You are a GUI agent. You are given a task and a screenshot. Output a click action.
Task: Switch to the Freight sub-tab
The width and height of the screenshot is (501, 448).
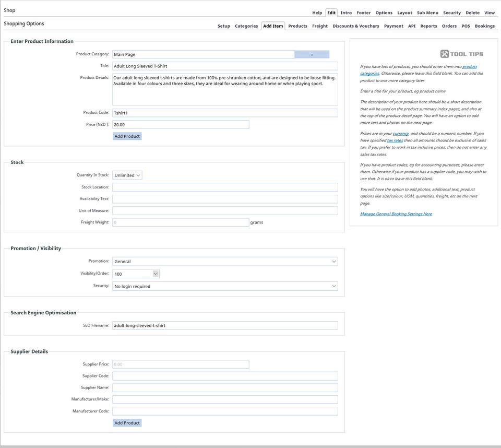tap(320, 26)
